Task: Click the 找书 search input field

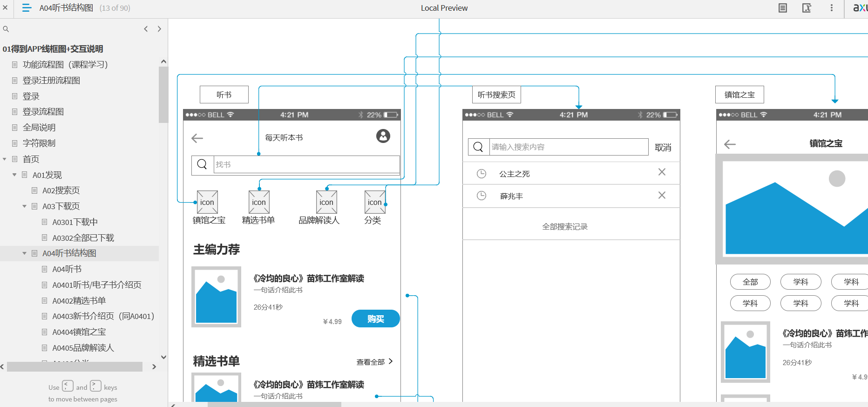Action: click(306, 164)
